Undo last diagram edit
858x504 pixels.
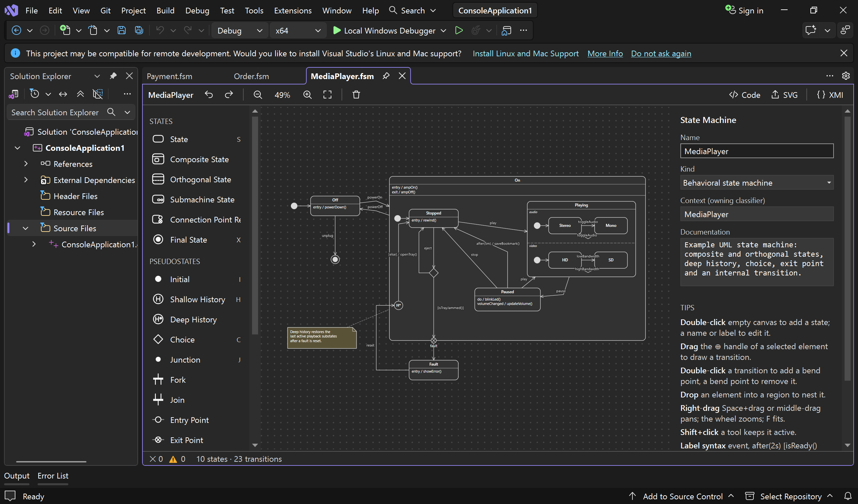(x=209, y=95)
